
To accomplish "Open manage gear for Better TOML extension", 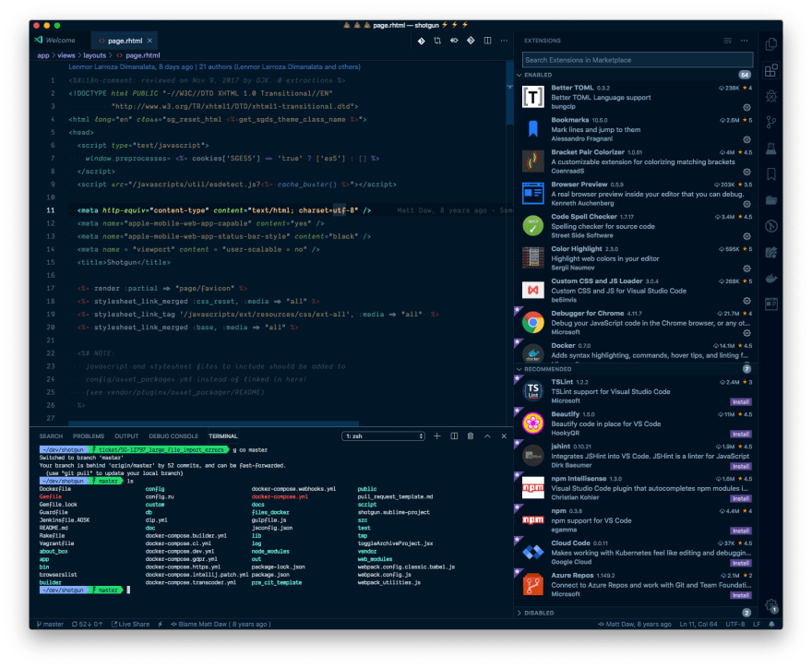I will click(x=746, y=108).
